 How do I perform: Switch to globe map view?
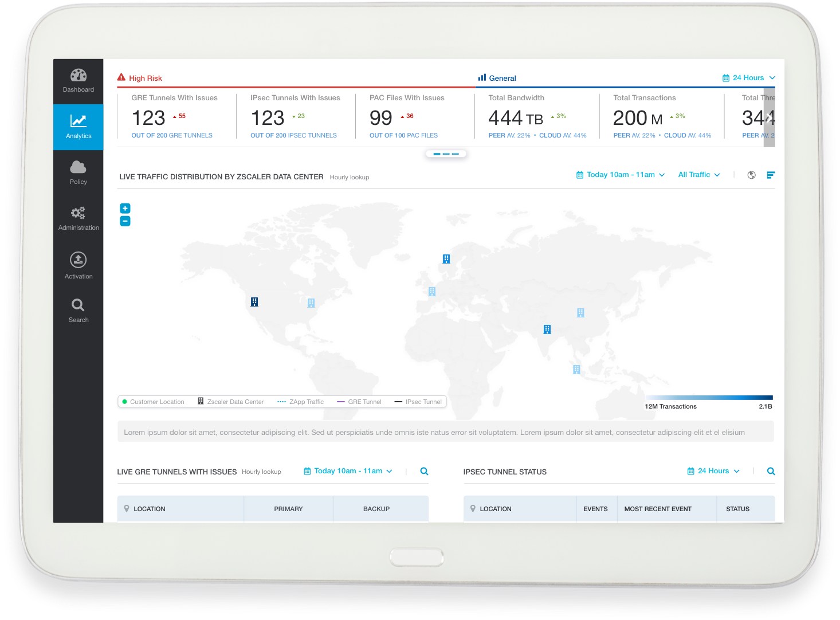click(x=751, y=175)
